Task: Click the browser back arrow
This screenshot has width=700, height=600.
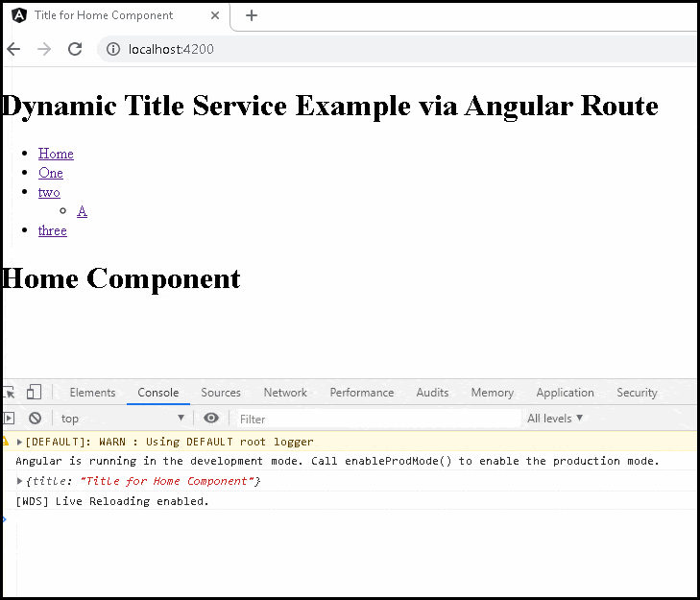Action: click(x=13, y=49)
